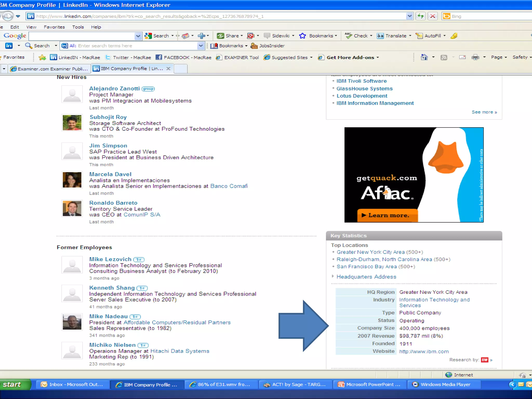This screenshot has width=532, height=399.
Task: Click the Learn more button in Aflac ad
Action: click(387, 215)
